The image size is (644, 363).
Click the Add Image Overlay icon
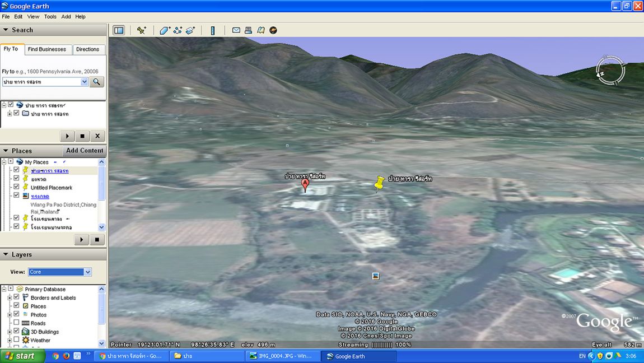(x=191, y=30)
